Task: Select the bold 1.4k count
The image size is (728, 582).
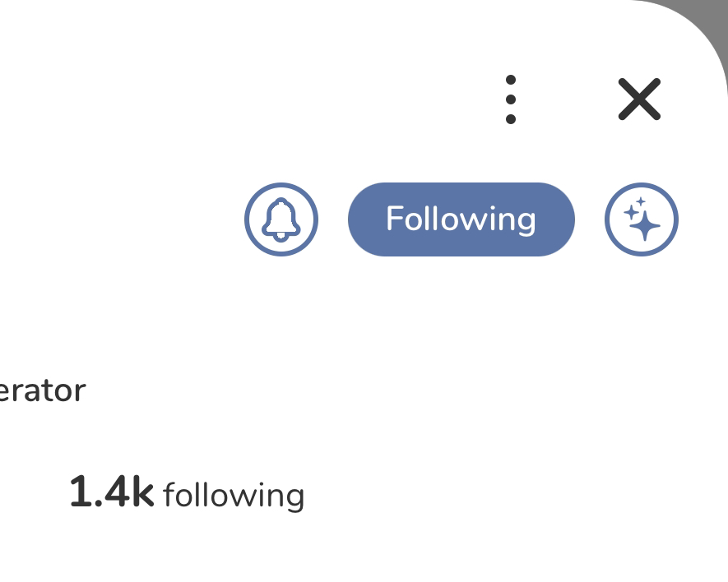Action: [111, 492]
